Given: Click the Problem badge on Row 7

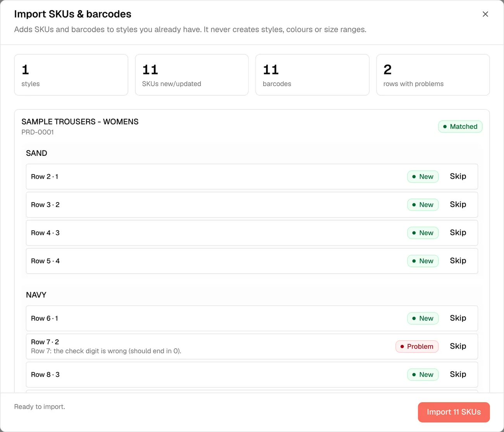Looking at the screenshot, I should (417, 346).
